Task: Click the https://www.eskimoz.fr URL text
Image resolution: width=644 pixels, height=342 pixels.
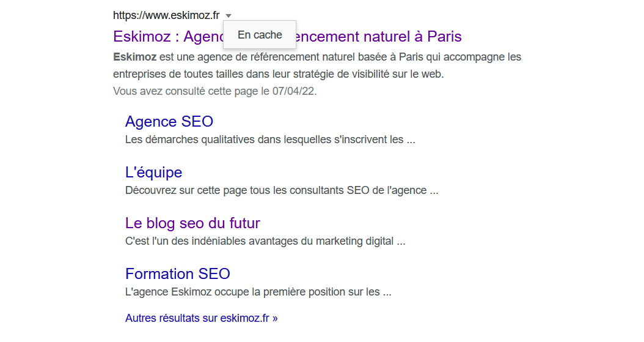Action: [x=166, y=15]
